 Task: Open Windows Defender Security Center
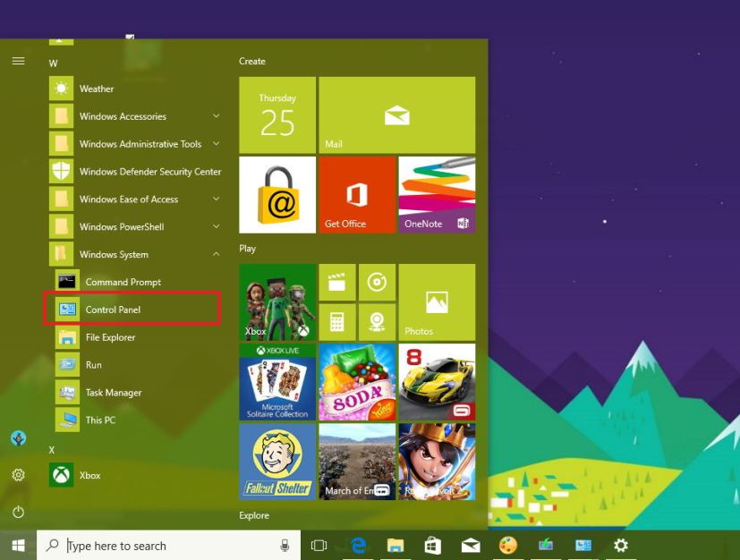pos(134,171)
